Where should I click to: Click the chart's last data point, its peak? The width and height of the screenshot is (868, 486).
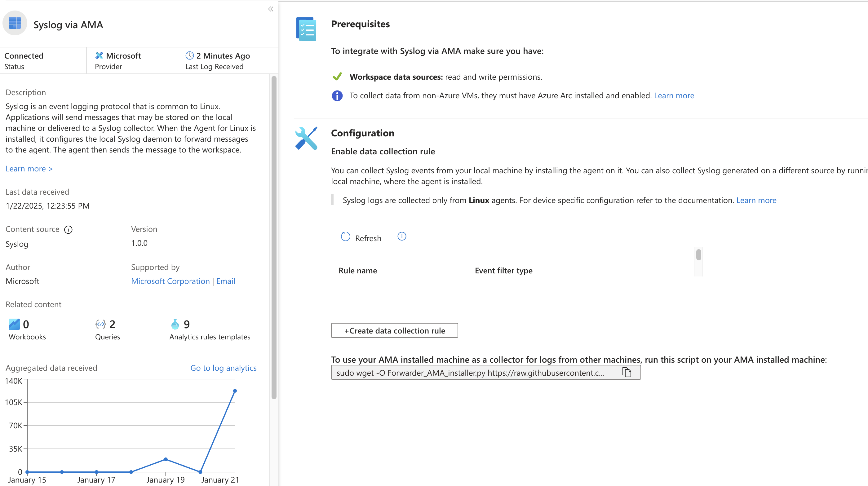(x=235, y=391)
